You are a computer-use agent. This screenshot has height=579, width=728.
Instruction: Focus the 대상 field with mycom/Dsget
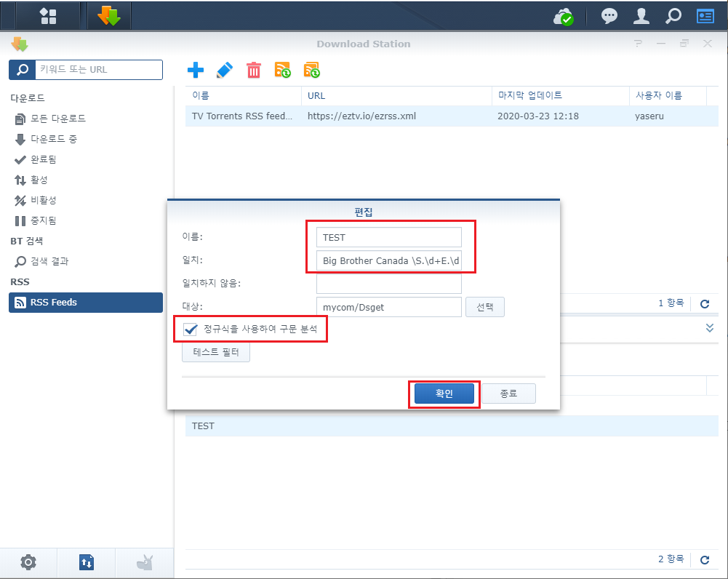389,307
